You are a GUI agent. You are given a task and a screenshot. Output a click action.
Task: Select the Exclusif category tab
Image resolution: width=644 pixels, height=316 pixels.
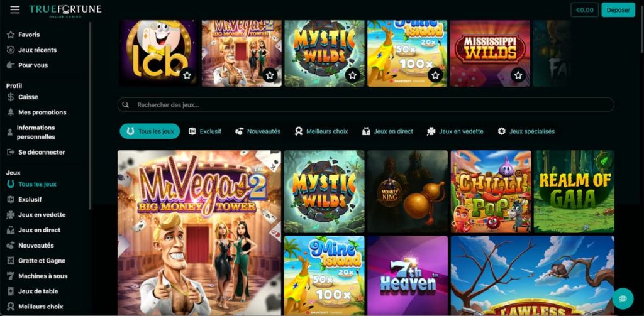tap(204, 131)
